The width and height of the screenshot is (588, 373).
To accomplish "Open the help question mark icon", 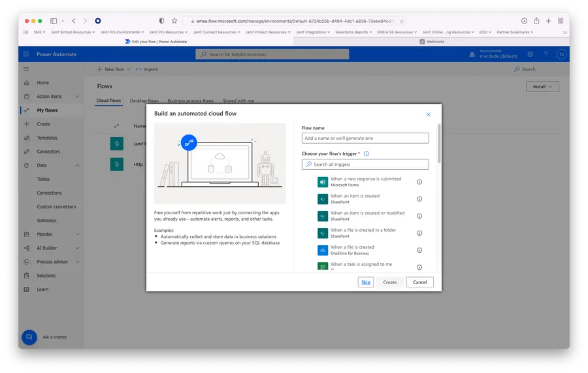I will (546, 54).
